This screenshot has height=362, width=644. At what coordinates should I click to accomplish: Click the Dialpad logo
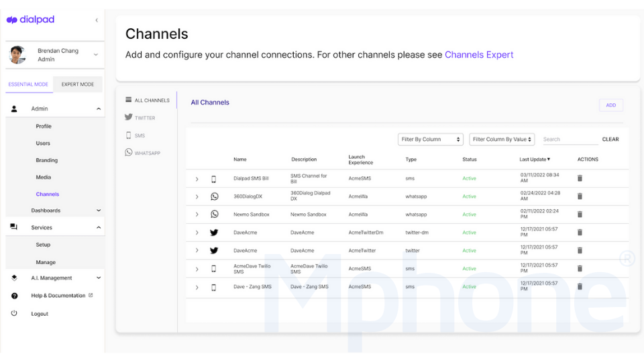[x=30, y=19]
